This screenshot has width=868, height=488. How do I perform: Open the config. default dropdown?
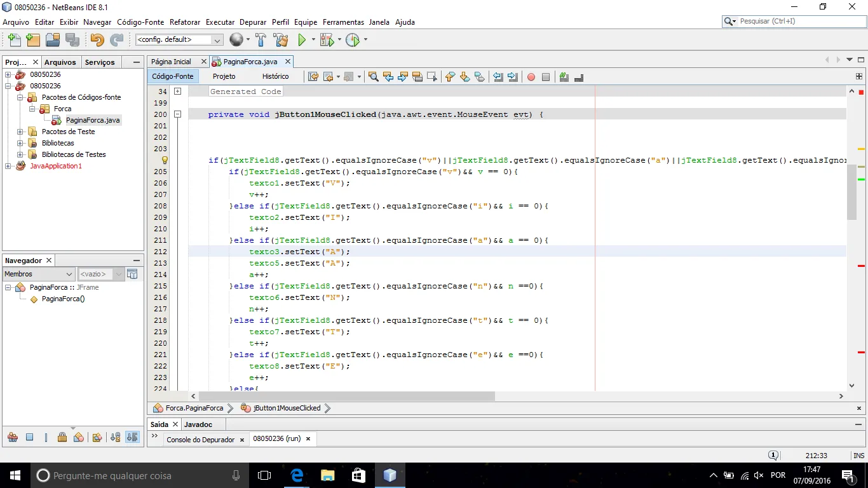pyautogui.click(x=179, y=40)
